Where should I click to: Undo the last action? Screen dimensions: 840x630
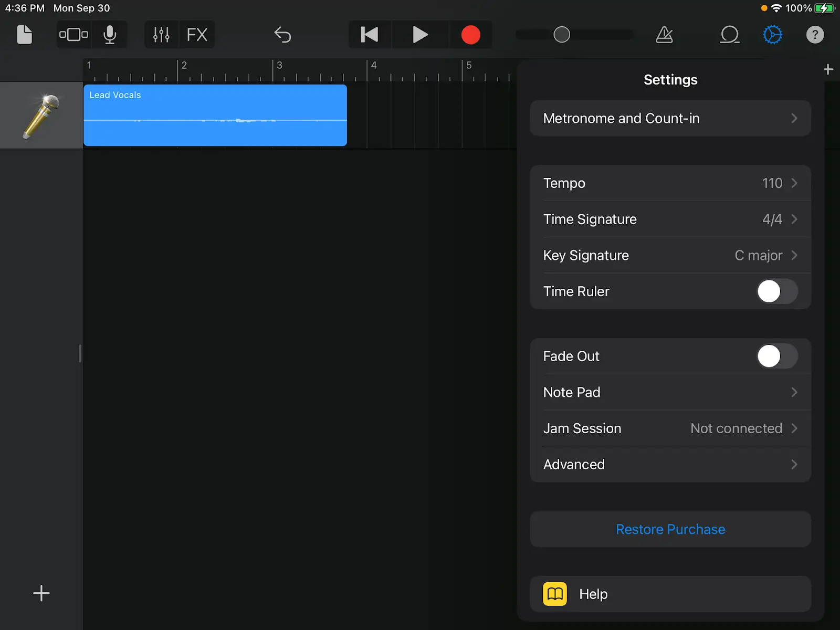(282, 35)
